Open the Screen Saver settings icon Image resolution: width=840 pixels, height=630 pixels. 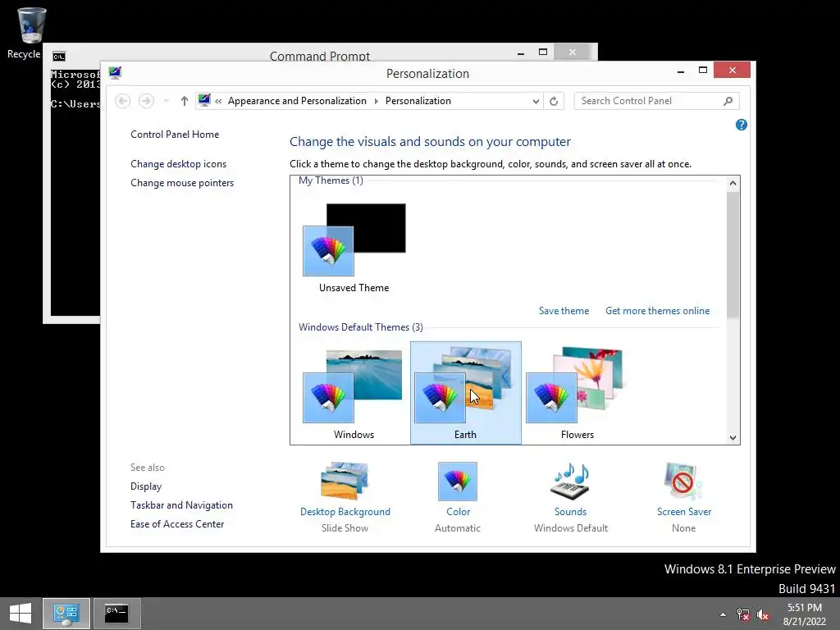683,481
